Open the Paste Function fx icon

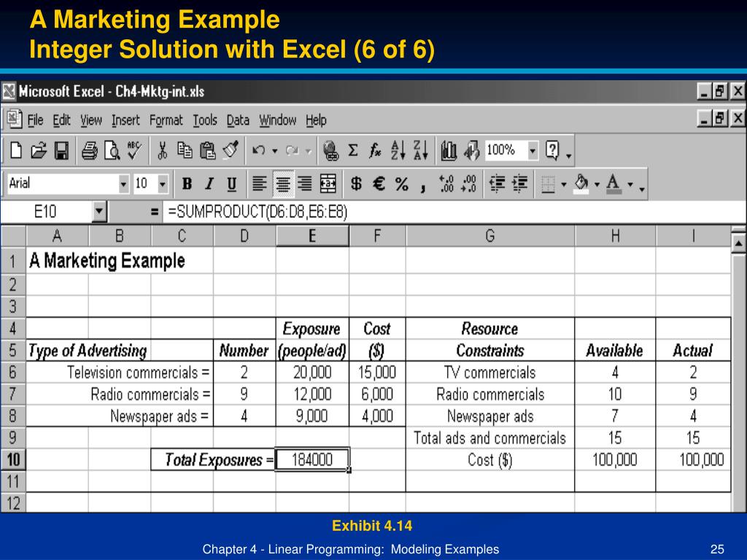376,151
